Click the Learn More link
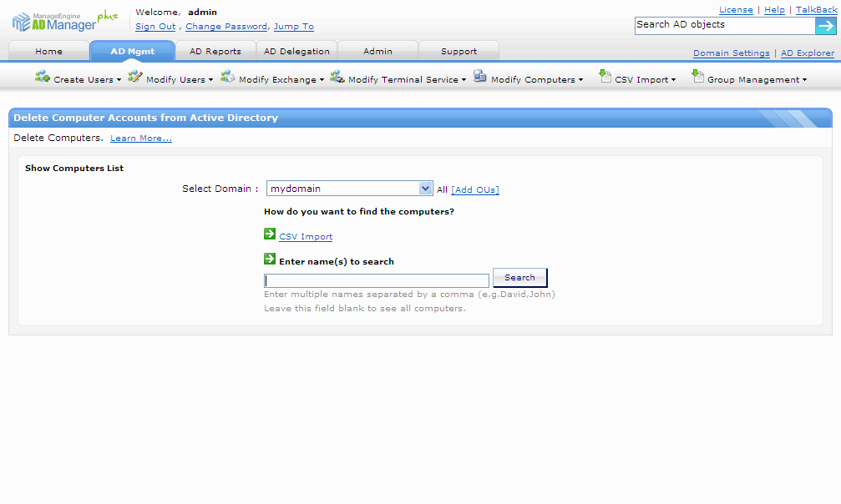This screenshot has height=504, width=841. click(141, 139)
